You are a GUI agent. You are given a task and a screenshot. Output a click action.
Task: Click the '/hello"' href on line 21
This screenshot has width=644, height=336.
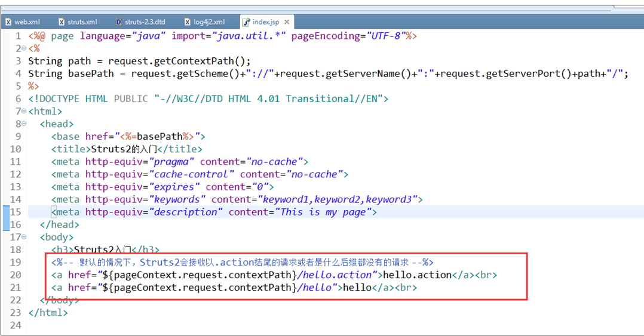pyautogui.click(x=317, y=288)
